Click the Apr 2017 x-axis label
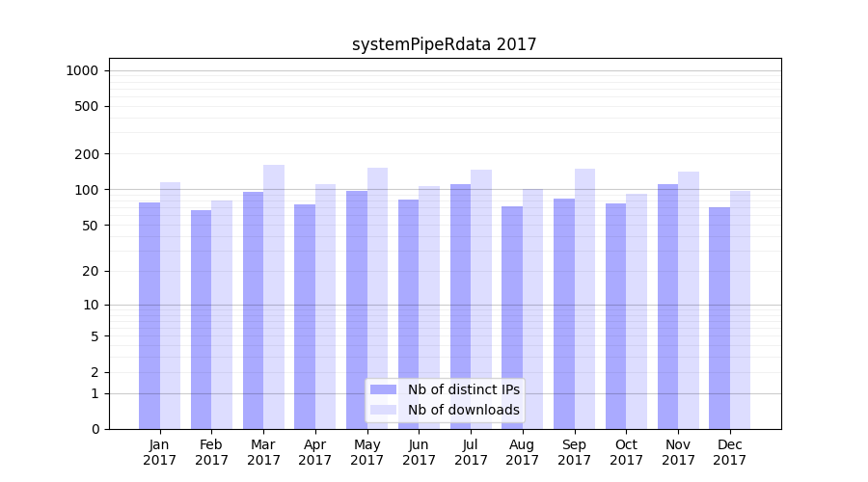 [x=315, y=452]
